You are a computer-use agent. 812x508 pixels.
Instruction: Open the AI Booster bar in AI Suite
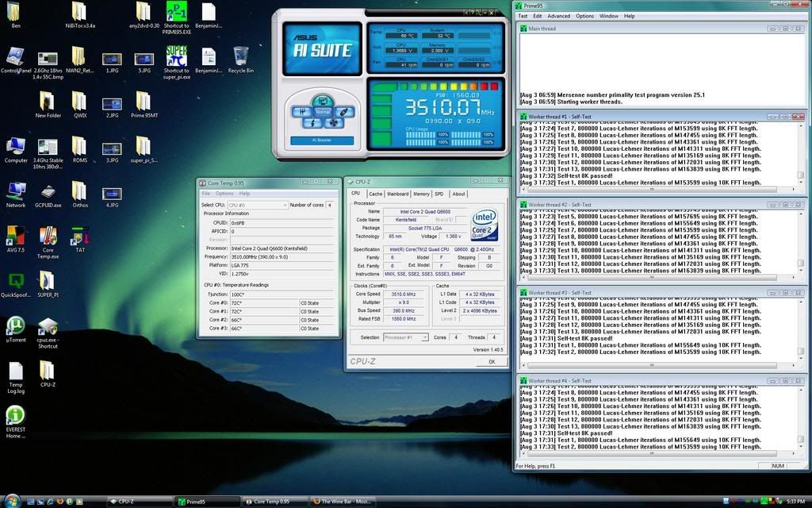322,140
